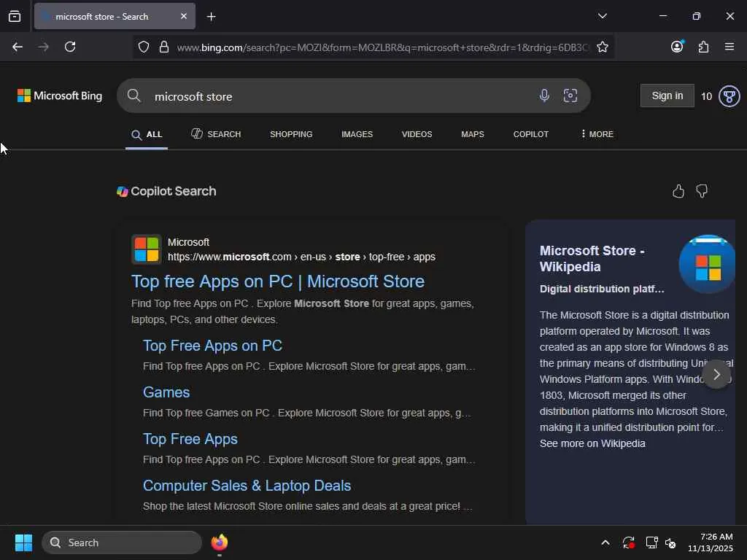Viewport: 747px width, 560px height.
Task: Switch to the VIDEOS tab
Action: (417, 134)
